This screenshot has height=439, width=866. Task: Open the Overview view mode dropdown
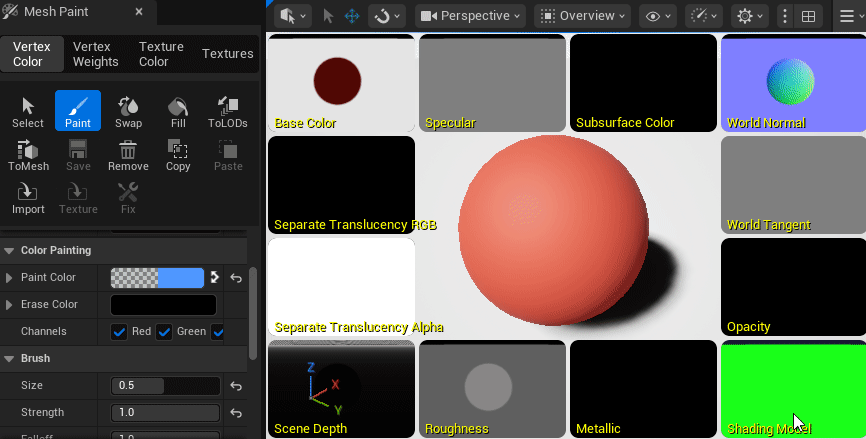(583, 16)
